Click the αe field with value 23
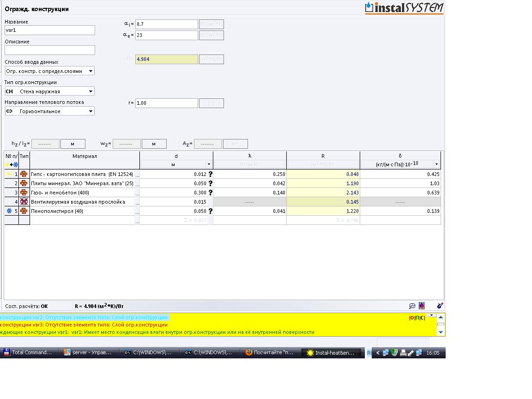Viewport: 532px width, 399px height. (x=167, y=35)
